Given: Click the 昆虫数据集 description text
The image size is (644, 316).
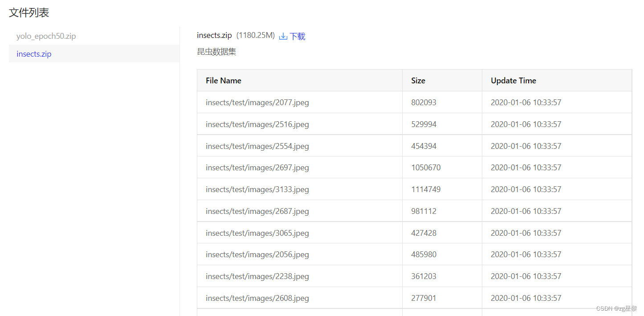Looking at the screenshot, I should [x=216, y=52].
